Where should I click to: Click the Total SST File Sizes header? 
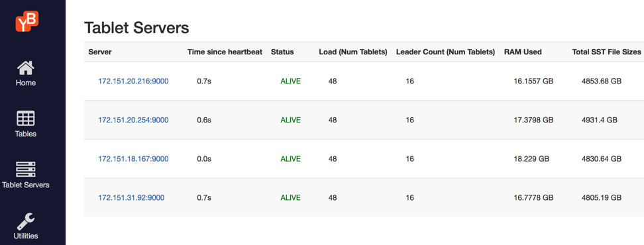tap(606, 52)
